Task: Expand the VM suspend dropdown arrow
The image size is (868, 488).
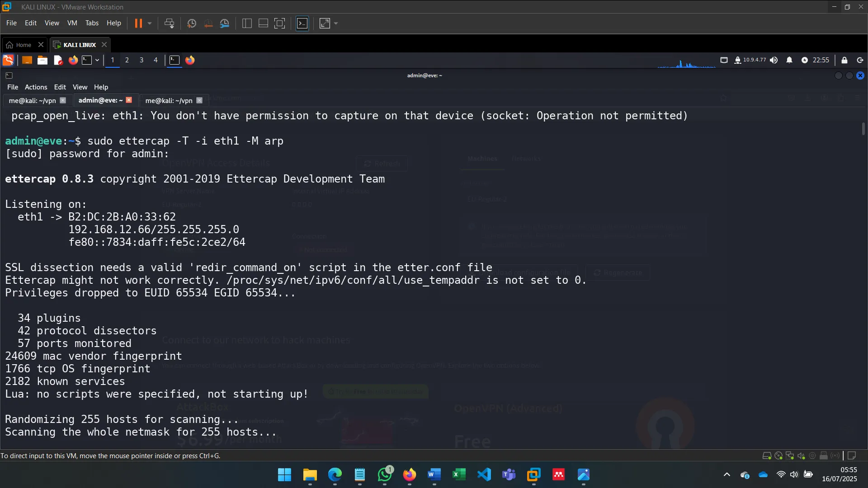Action: [149, 23]
